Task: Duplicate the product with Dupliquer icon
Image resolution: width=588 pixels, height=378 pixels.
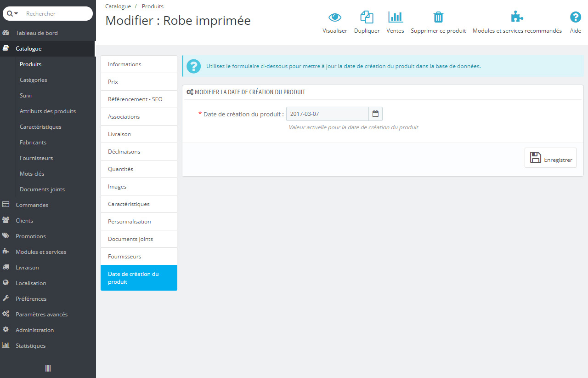Action: [x=367, y=17]
